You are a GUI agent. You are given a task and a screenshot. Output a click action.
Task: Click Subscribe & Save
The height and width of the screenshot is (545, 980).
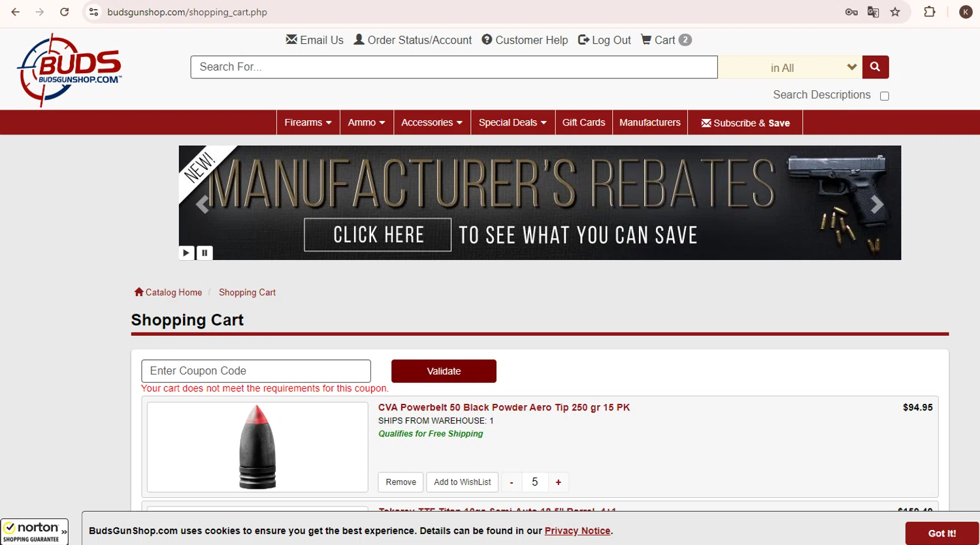(x=745, y=123)
